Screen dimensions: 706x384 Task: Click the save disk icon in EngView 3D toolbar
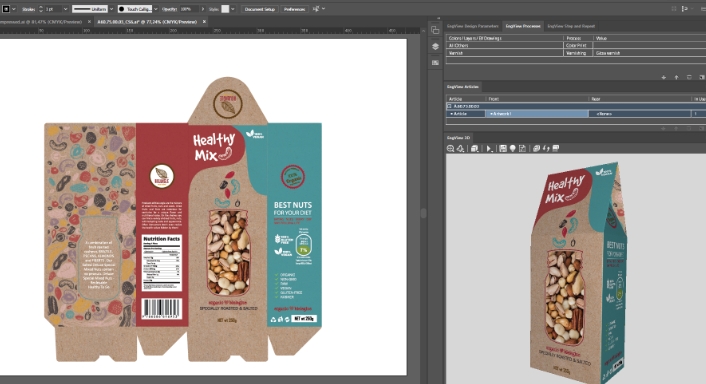[503, 149]
